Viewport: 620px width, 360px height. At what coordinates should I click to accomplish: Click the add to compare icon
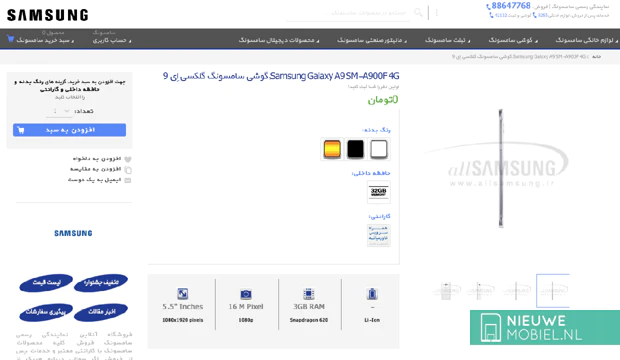pyautogui.click(x=128, y=170)
